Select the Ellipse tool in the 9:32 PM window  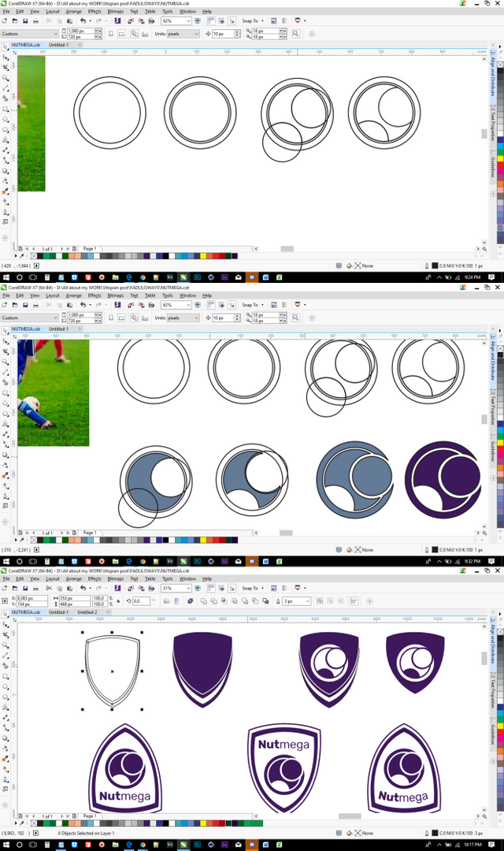click(x=6, y=403)
